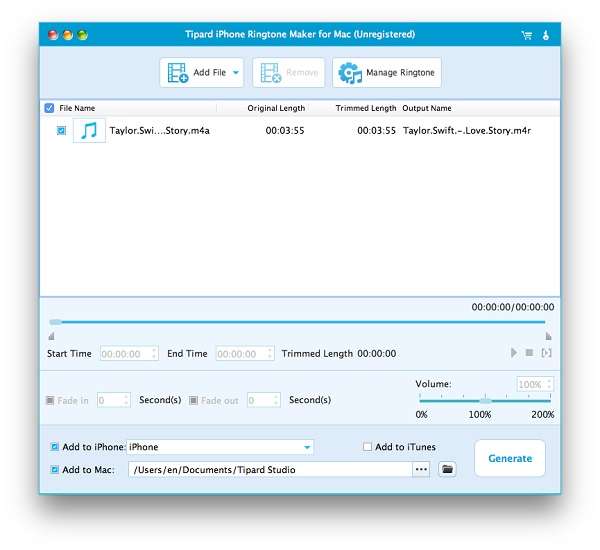Open the output folder icon
Viewport: 600px width, 550px height.
pos(447,469)
